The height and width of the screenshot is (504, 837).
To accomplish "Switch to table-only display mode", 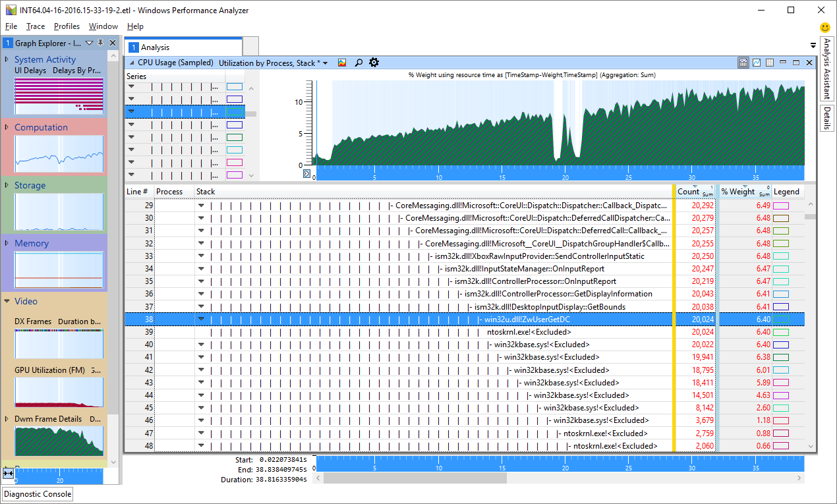I will pyautogui.click(x=770, y=63).
